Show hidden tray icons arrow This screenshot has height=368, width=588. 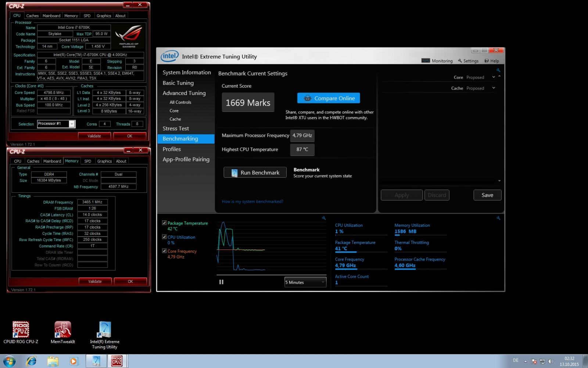point(525,361)
